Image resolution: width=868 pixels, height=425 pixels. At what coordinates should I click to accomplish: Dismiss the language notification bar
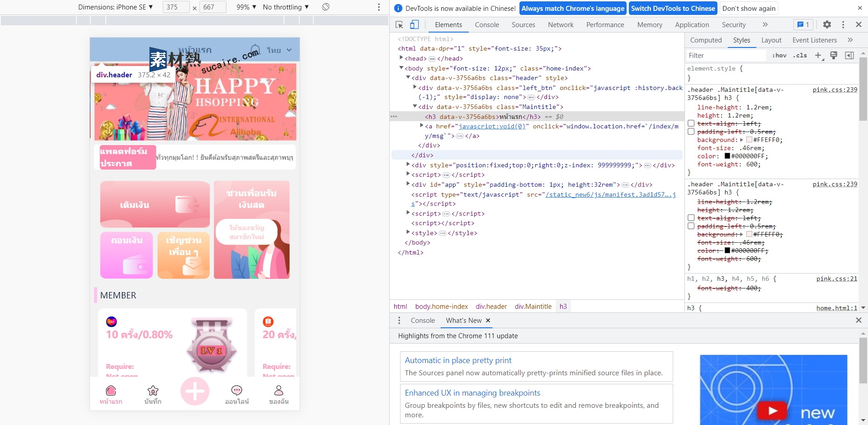click(x=859, y=8)
